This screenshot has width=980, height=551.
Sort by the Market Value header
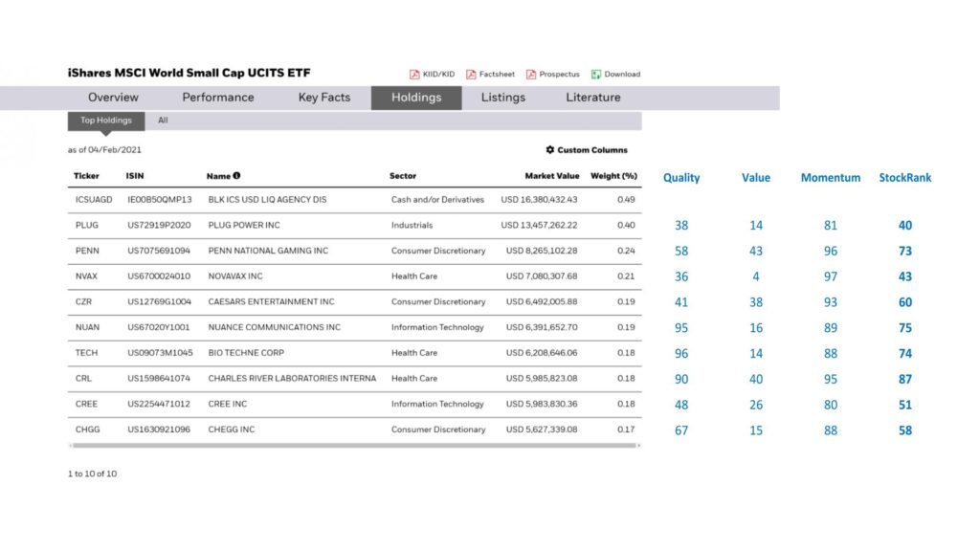click(552, 176)
